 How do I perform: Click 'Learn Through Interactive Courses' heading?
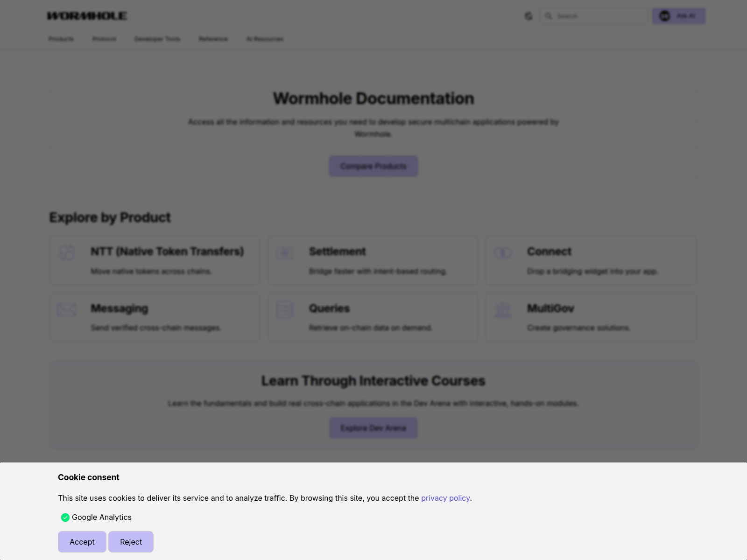click(373, 381)
